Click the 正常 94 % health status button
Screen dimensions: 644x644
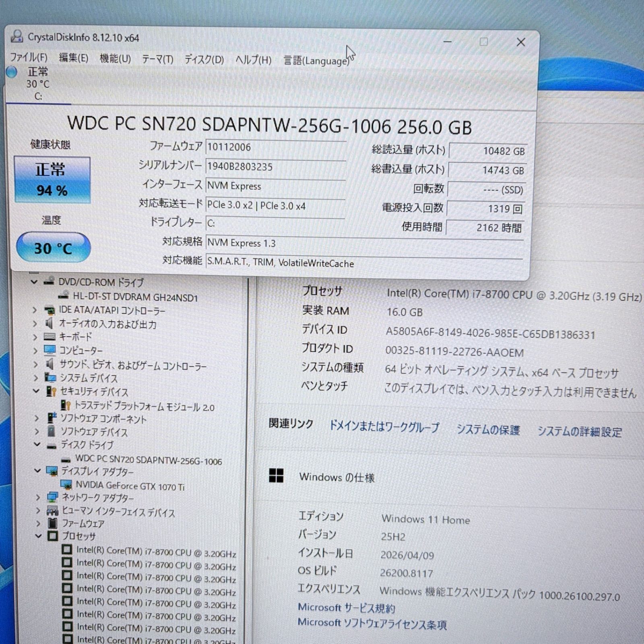[x=52, y=180]
